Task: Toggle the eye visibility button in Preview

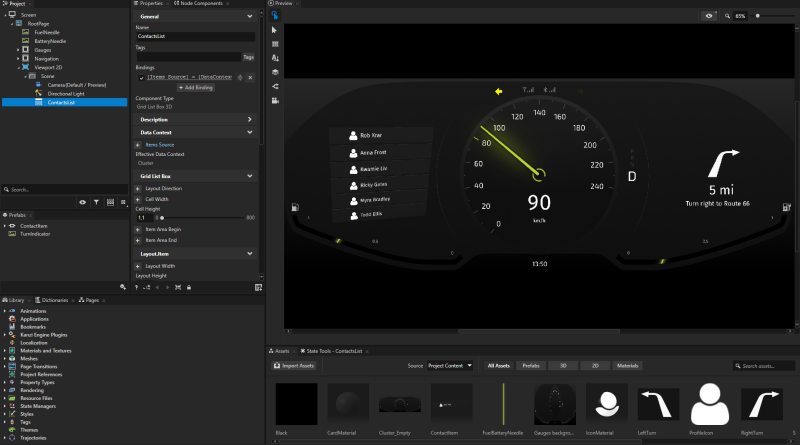Action: [x=711, y=16]
